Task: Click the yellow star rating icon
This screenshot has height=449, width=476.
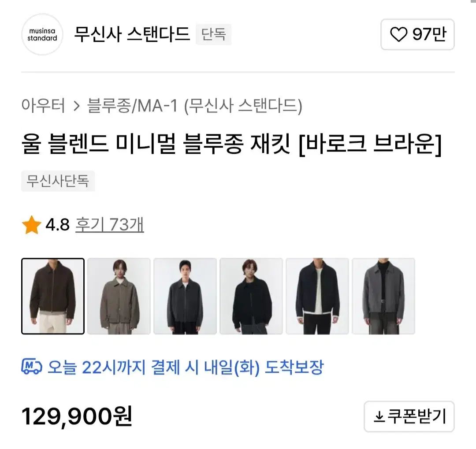Action: tap(31, 226)
